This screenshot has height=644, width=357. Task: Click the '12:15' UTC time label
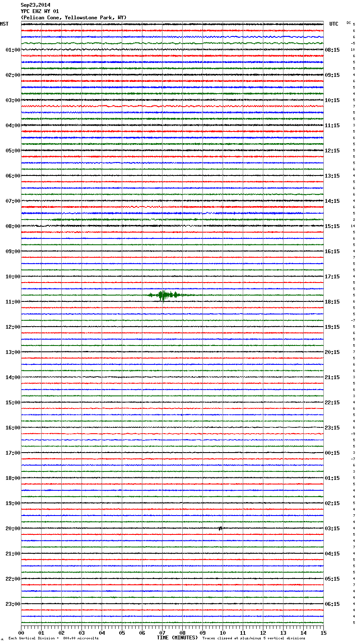click(x=332, y=151)
